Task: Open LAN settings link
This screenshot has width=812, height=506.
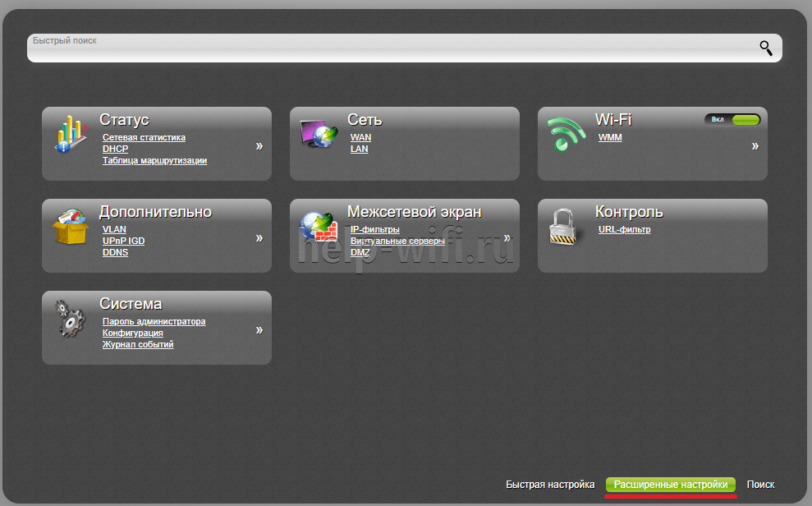Action: point(360,149)
